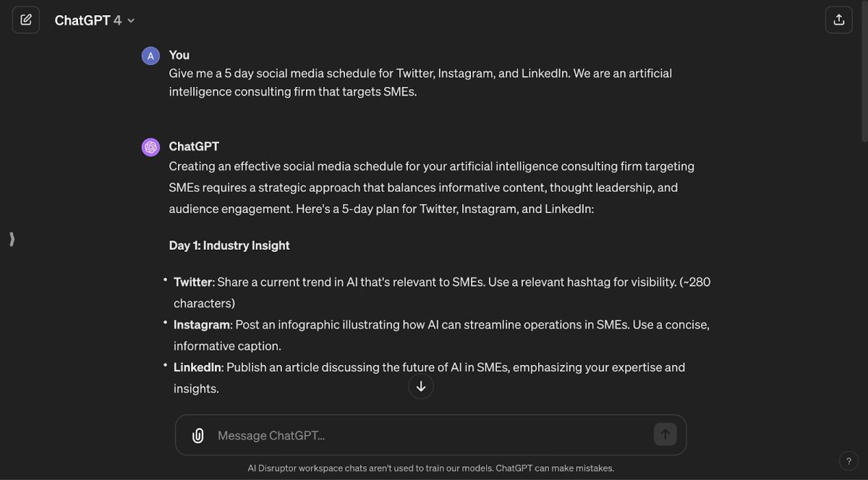
Task: Click the ChatGPT logo avatar
Action: click(150, 147)
